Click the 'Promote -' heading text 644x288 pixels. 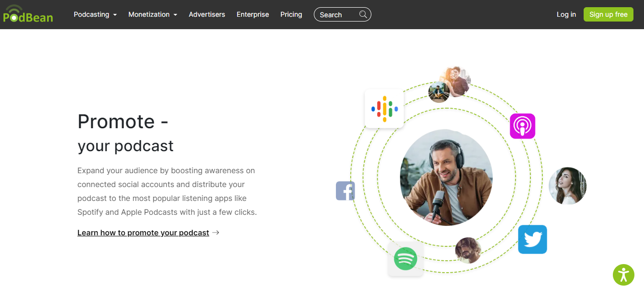123,122
